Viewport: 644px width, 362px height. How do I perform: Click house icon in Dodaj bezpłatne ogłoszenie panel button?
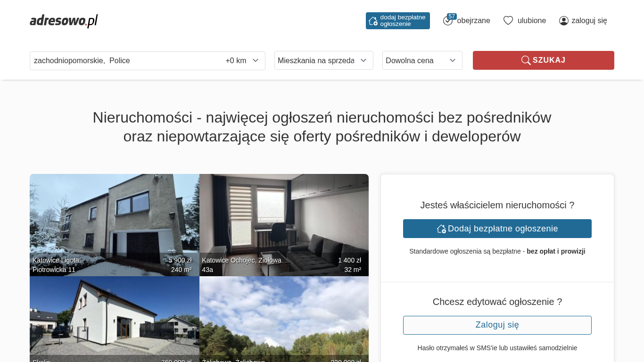pos(441,229)
